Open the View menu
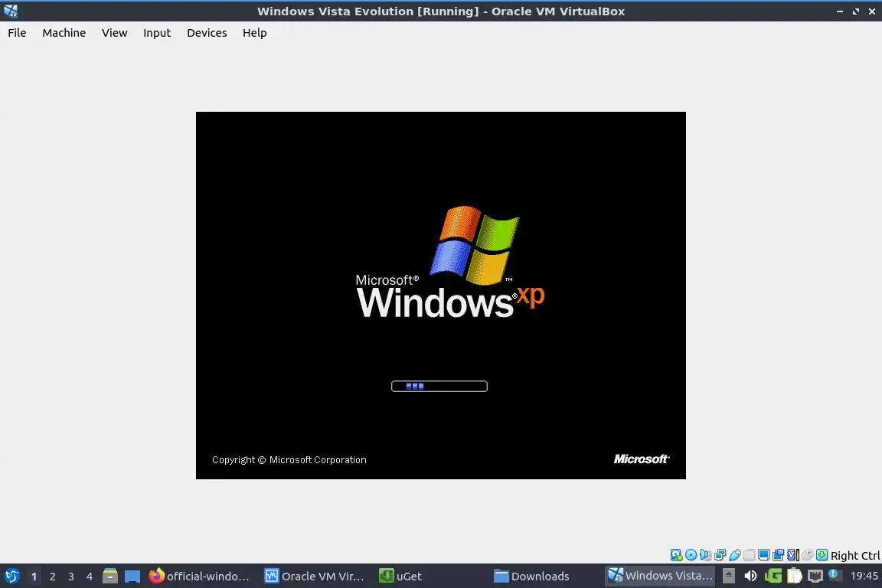The width and height of the screenshot is (882, 588). point(115,33)
